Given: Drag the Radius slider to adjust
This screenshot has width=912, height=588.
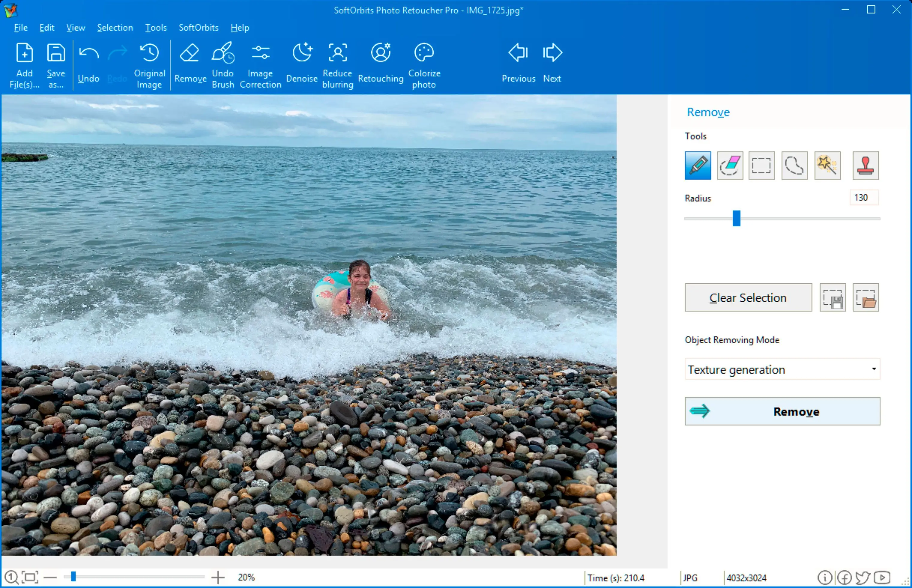Looking at the screenshot, I should click(x=736, y=218).
